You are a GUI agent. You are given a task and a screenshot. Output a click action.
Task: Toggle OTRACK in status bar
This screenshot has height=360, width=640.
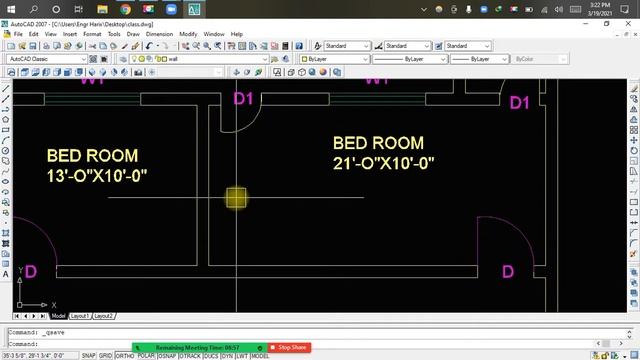[x=190, y=356]
